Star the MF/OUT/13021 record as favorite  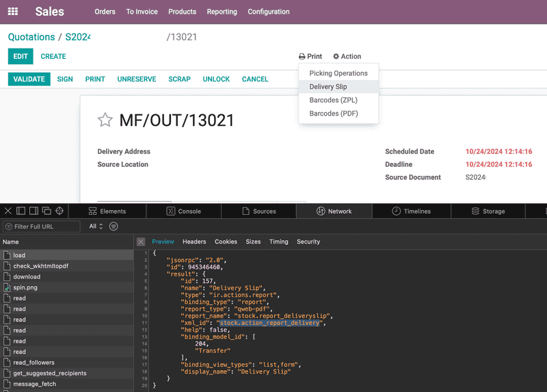[x=105, y=120]
